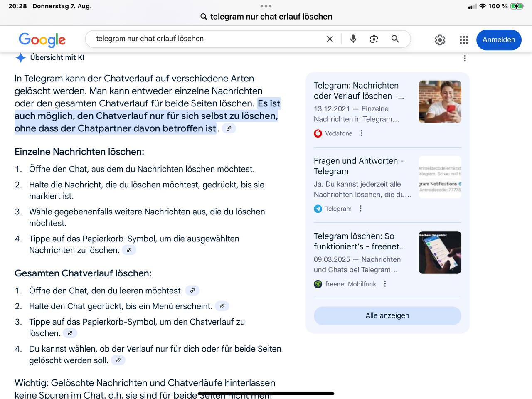Open the Google apps grid
Screen dimensions: 532x399
(464, 40)
